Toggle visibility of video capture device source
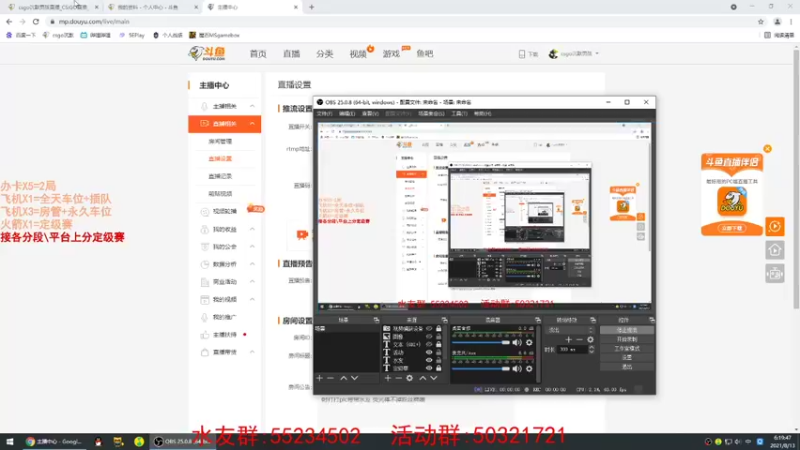 tap(429, 329)
